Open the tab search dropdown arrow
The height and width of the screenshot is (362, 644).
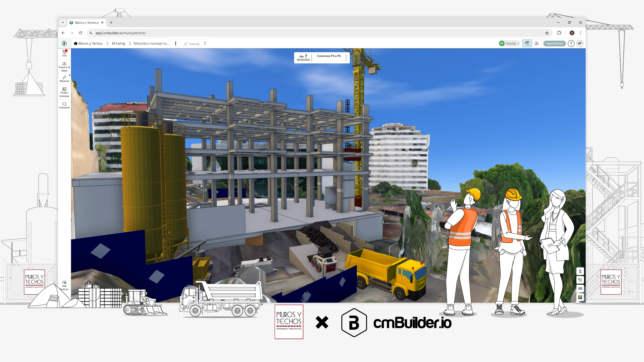tap(63, 23)
